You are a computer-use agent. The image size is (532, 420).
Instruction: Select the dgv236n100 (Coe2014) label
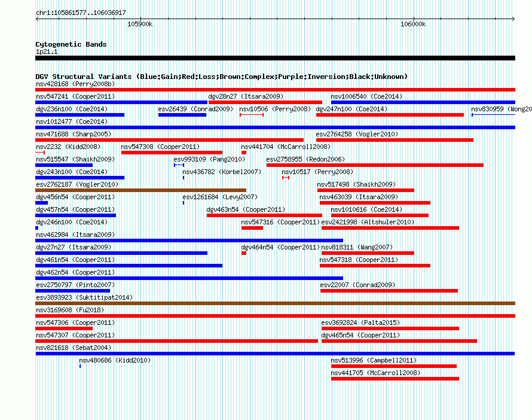point(72,109)
